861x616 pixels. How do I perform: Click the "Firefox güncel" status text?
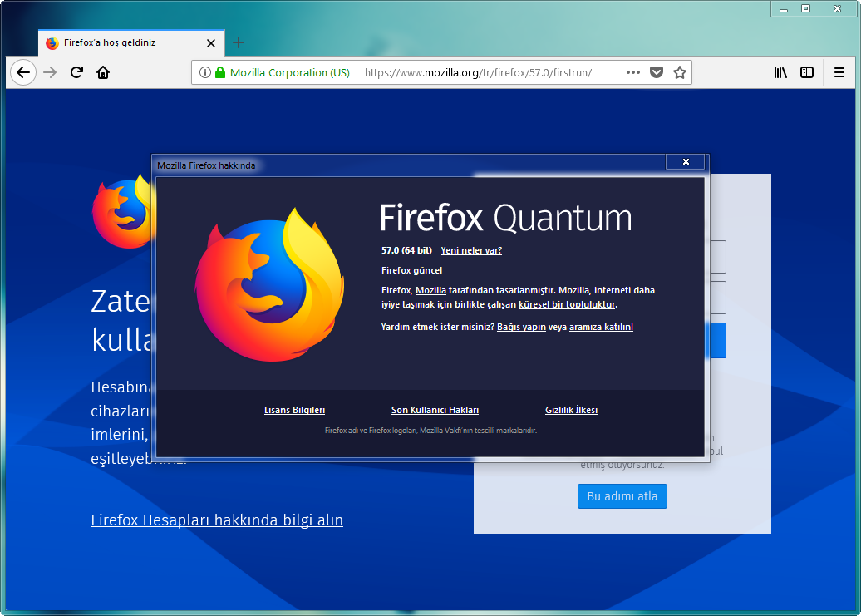[x=412, y=270]
